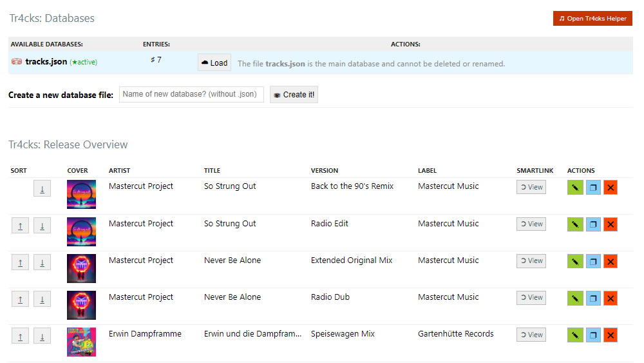Duplicate the Speisewagen Mix release
This screenshot has width=644, height=363.
pyautogui.click(x=593, y=335)
